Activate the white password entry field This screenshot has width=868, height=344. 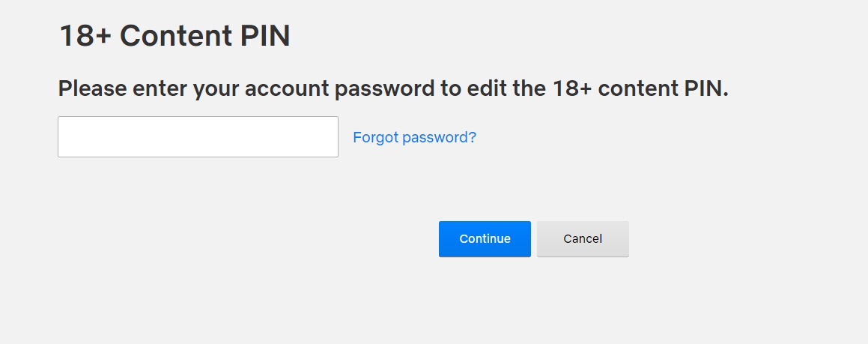click(198, 137)
